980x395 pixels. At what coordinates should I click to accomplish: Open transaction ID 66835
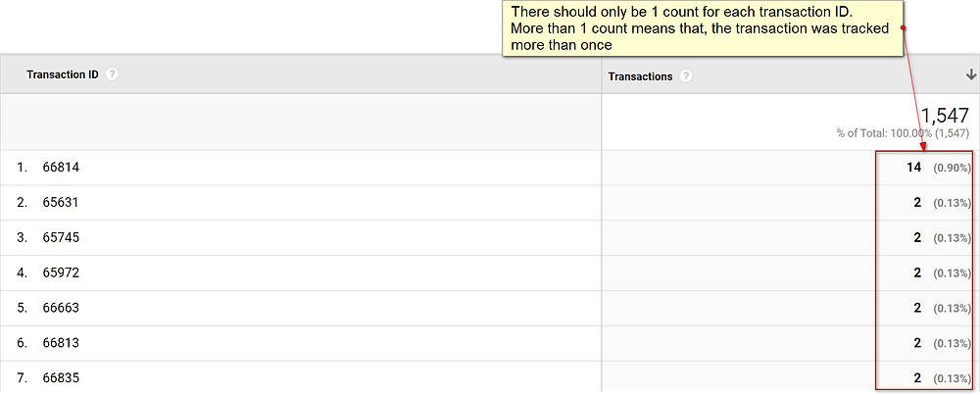click(x=61, y=377)
